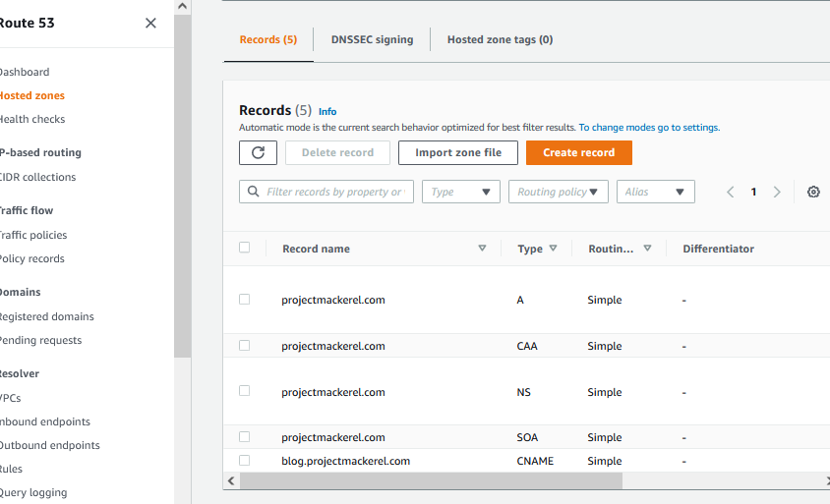Switch to the DNSSEC signing tab

[372, 39]
